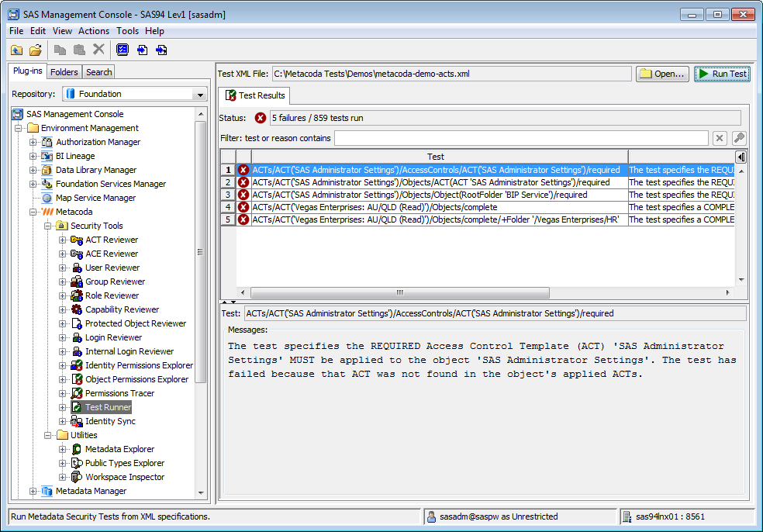
Task: Click the Login Reviewer icon
Action: click(x=77, y=338)
